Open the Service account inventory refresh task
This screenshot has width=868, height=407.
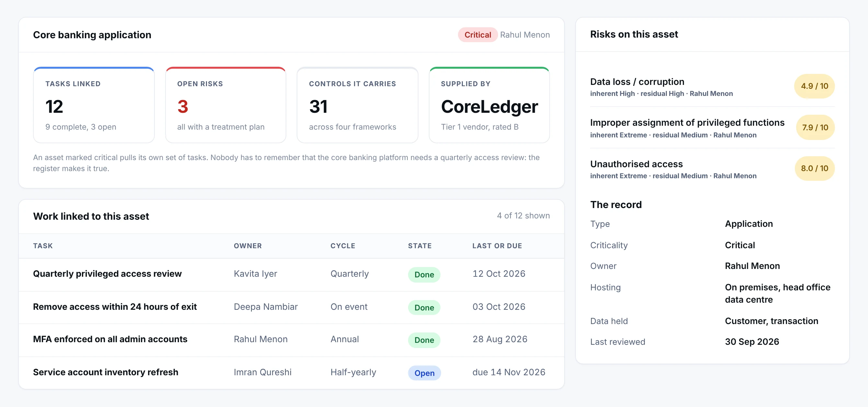pyautogui.click(x=106, y=372)
